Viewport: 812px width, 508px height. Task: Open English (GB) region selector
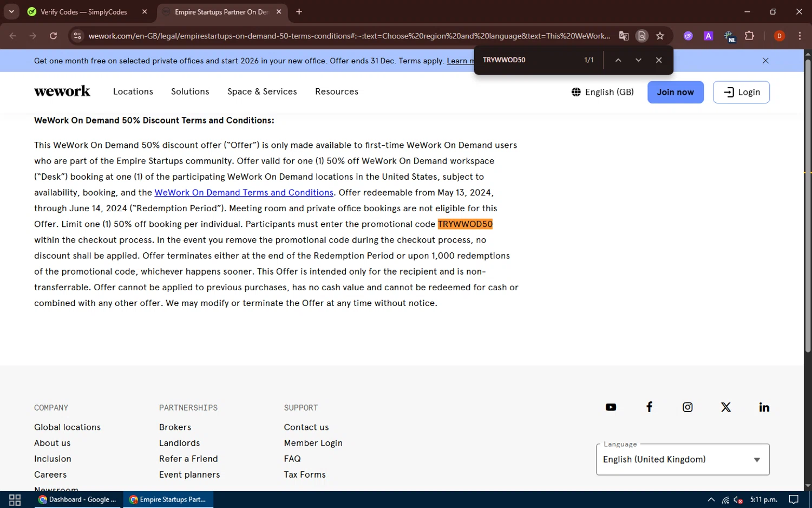click(603, 92)
